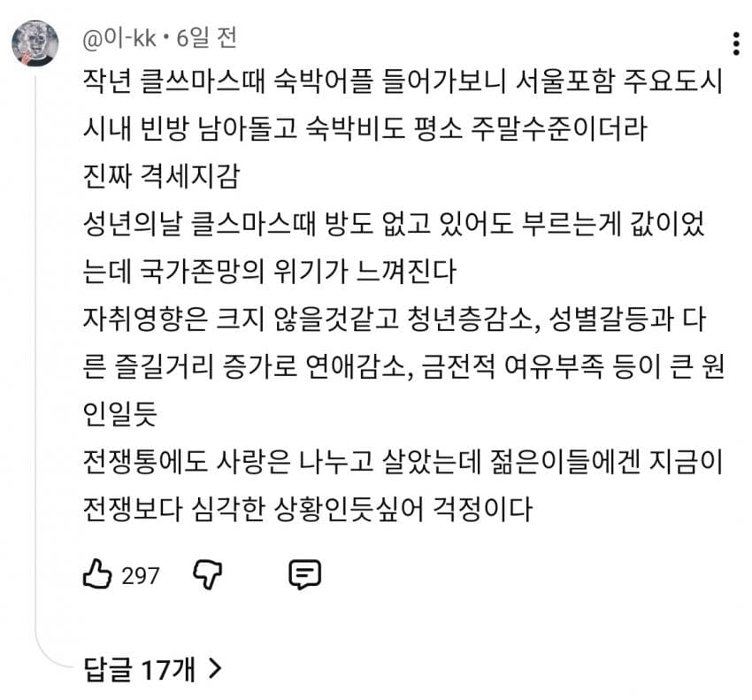Screen dimensions: 752x700
Task: Open the comment's three-dot options menu
Action: tap(736, 44)
